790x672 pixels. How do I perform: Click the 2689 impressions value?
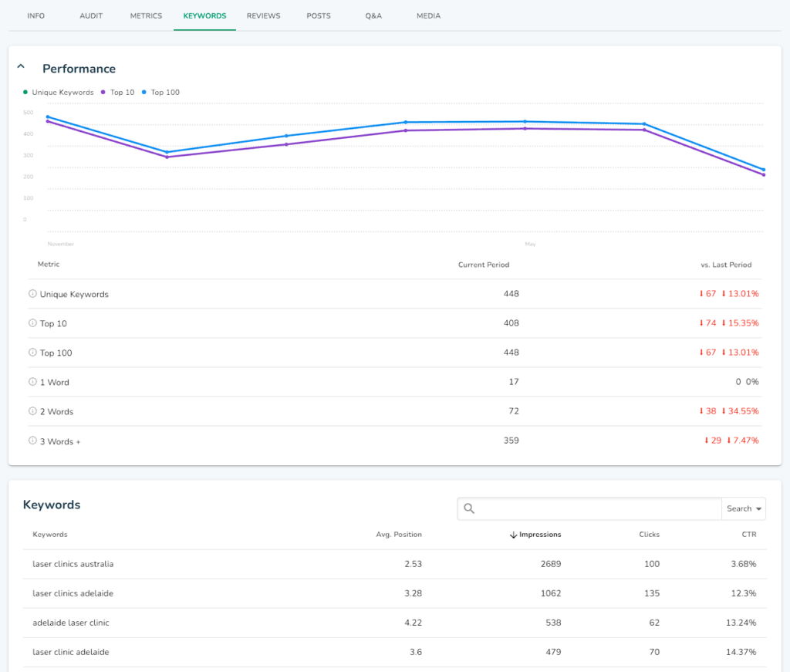pos(551,564)
